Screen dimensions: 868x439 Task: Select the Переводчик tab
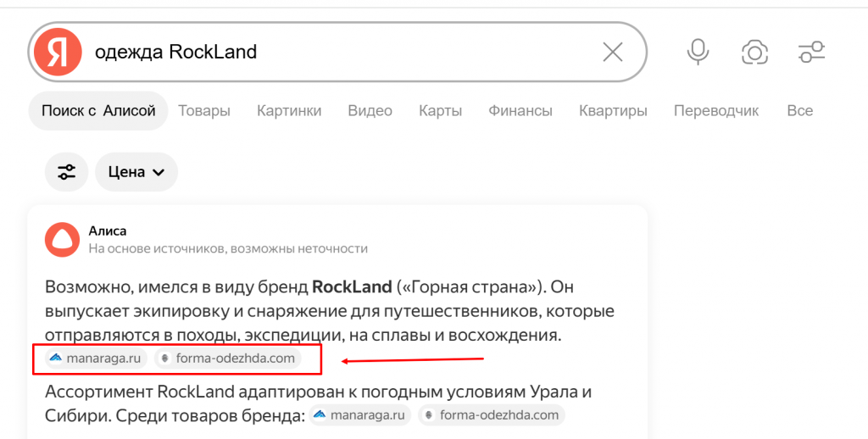coord(716,111)
